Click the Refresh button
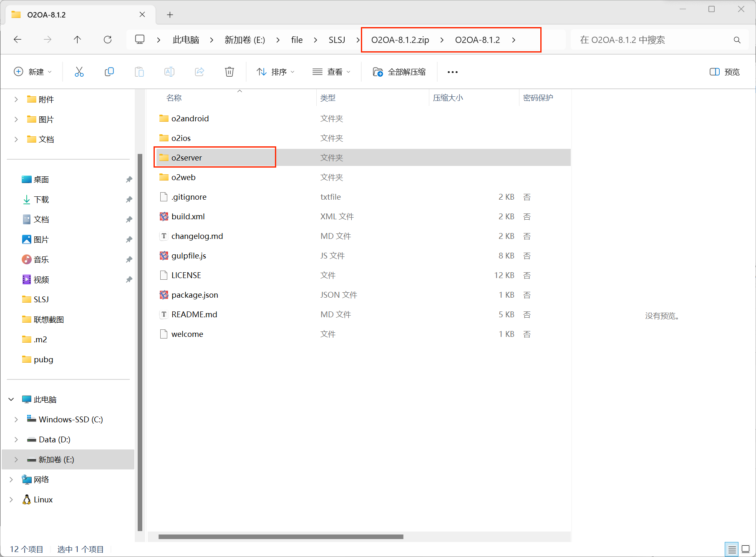756x557 pixels. (x=108, y=40)
